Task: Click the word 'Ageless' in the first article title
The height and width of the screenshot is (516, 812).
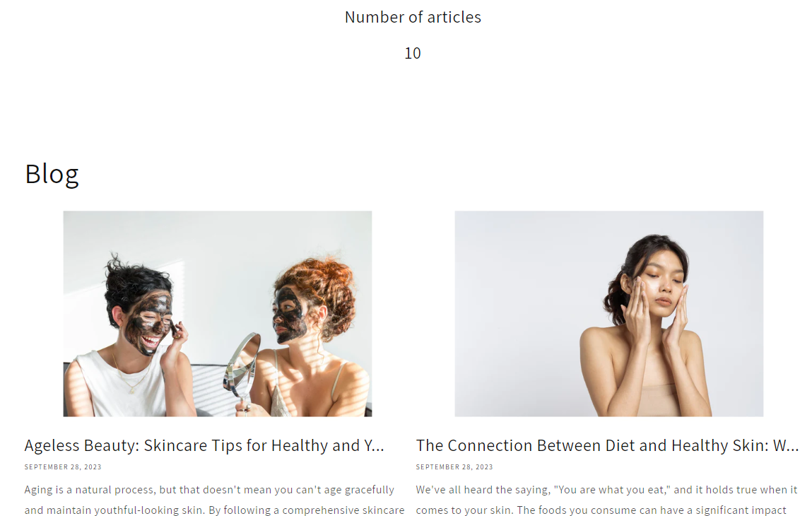Action: pyautogui.click(x=52, y=445)
